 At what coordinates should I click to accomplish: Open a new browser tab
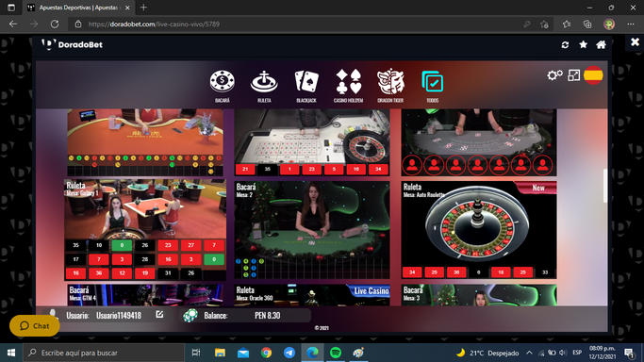tap(143, 8)
